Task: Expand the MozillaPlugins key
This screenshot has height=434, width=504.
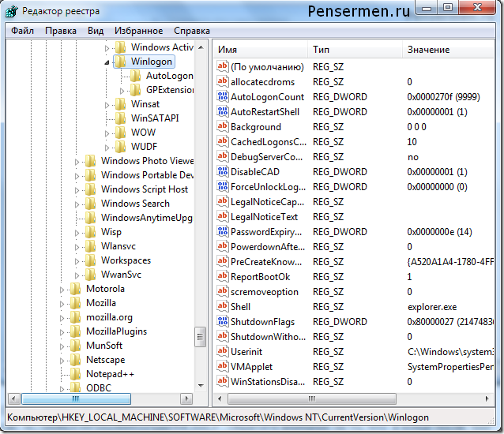Action: pyautogui.click(x=62, y=332)
